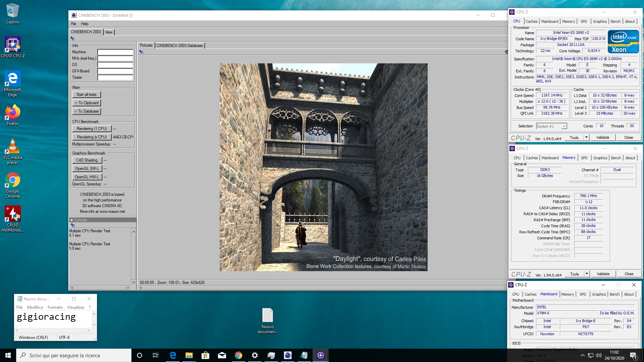Click the Notepad text area with gigioracing

(53, 319)
